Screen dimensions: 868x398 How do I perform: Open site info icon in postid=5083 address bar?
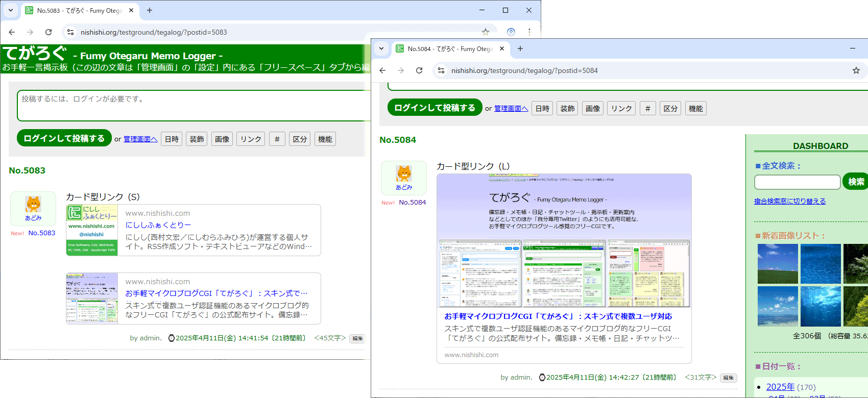[70, 32]
